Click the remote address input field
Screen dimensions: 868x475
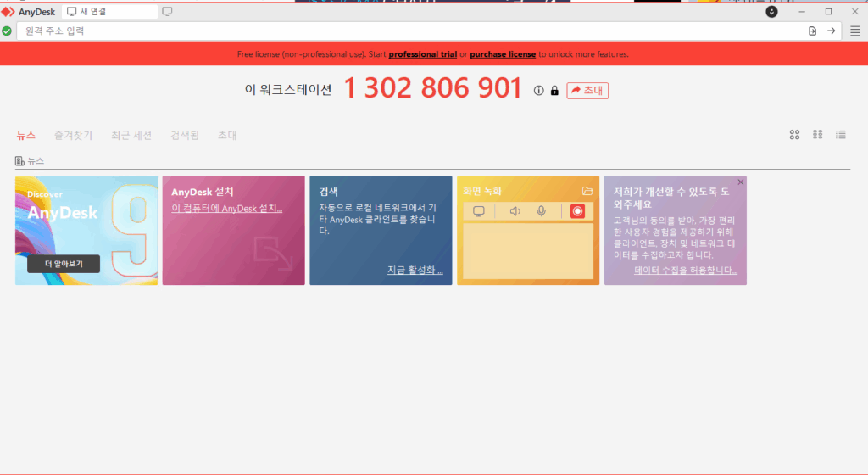[x=407, y=31]
